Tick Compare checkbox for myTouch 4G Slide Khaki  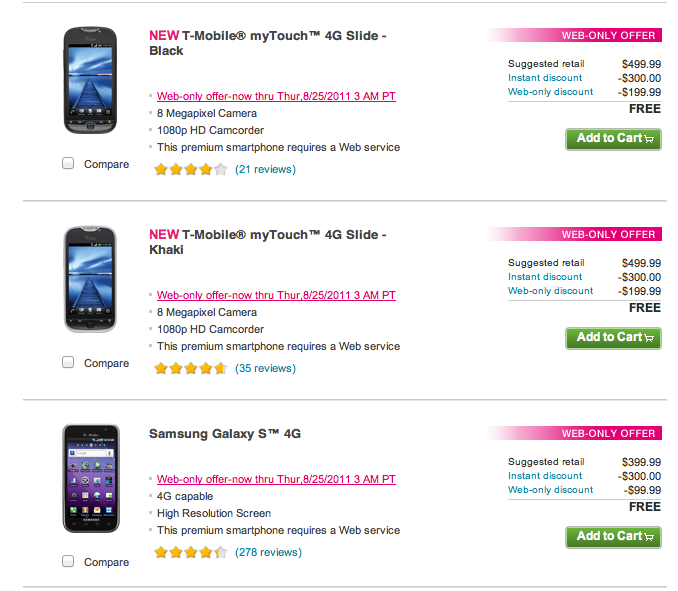[69, 362]
